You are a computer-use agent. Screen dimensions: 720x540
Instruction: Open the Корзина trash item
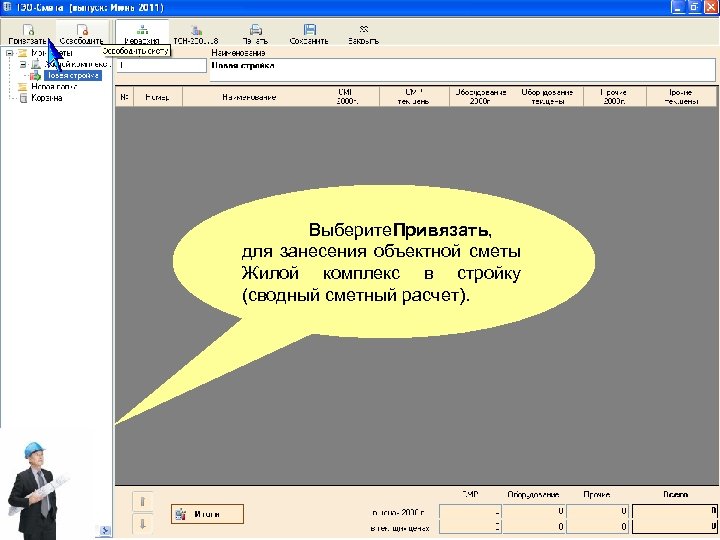[46, 98]
